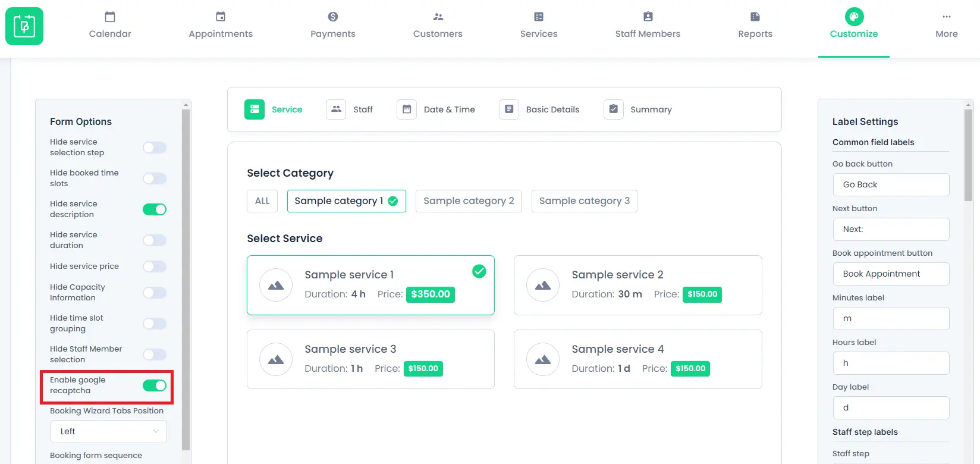Screen dimensions: 980x464
Task: Click the Customers people icon
Action: (438, 17)
